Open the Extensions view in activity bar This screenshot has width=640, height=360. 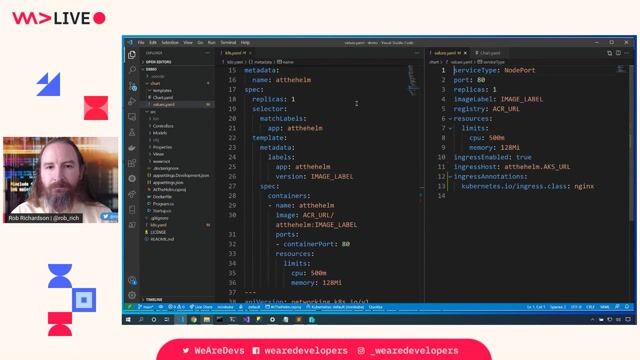click(x=132, y=163)
